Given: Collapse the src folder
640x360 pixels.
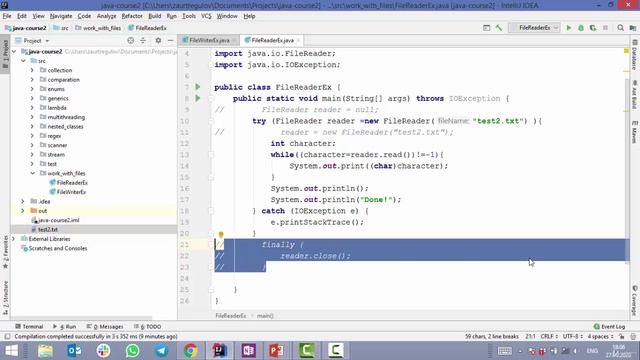Looking at the screenshot, I should pyautogui.click(x=23, y=61).
